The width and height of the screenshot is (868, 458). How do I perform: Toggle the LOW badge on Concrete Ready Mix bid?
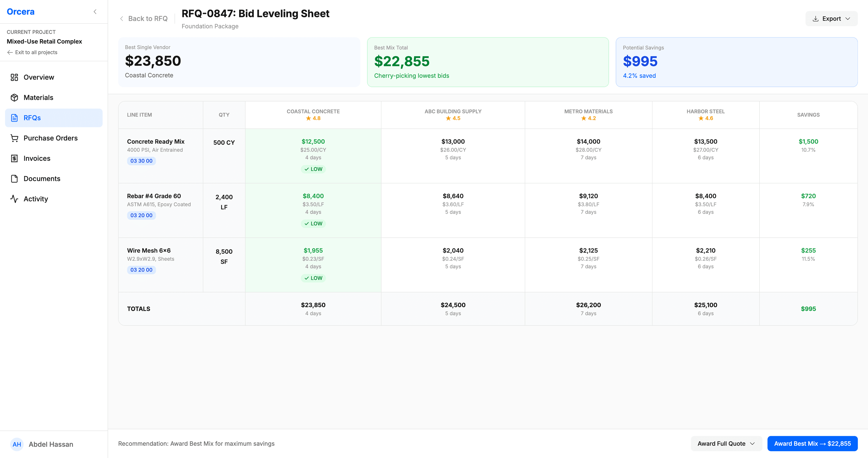click(x=313, y=169)
